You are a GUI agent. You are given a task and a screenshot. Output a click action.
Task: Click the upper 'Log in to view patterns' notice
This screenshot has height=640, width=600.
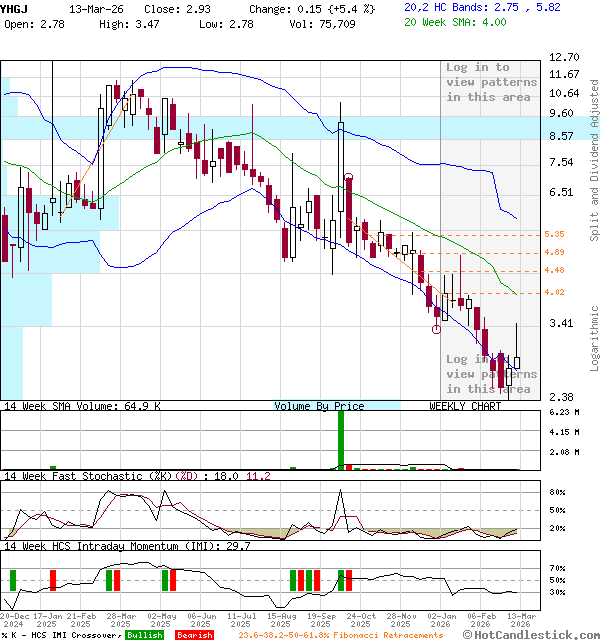click(491, 82)
